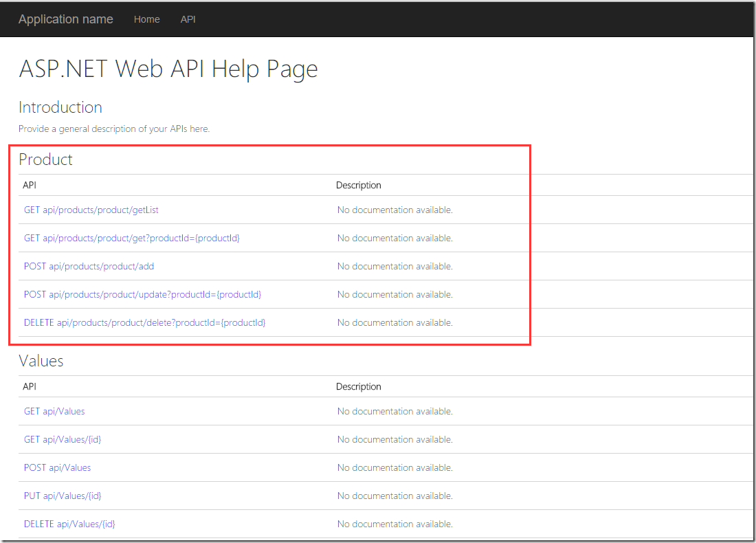Click Description column header in Product table
The height and width of the screenshot is (543, 756).
pyautogui.click(x=358, y=185)
